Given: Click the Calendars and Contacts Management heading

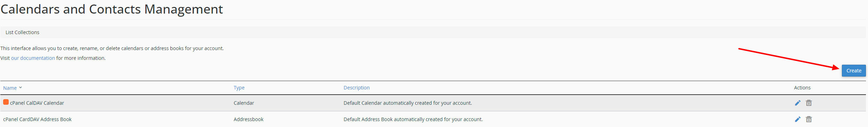Looking at the screenshot, I should 112,9.
